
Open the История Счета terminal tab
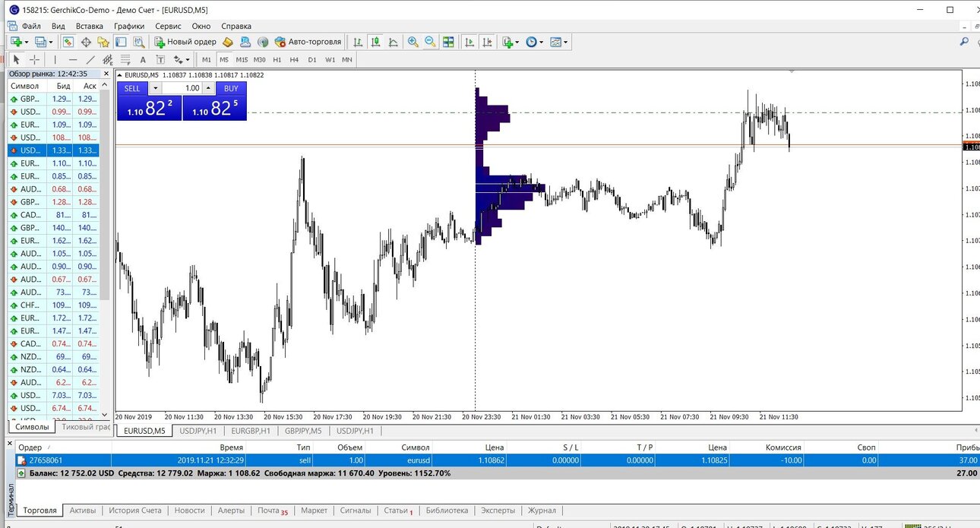click(134, 511)
